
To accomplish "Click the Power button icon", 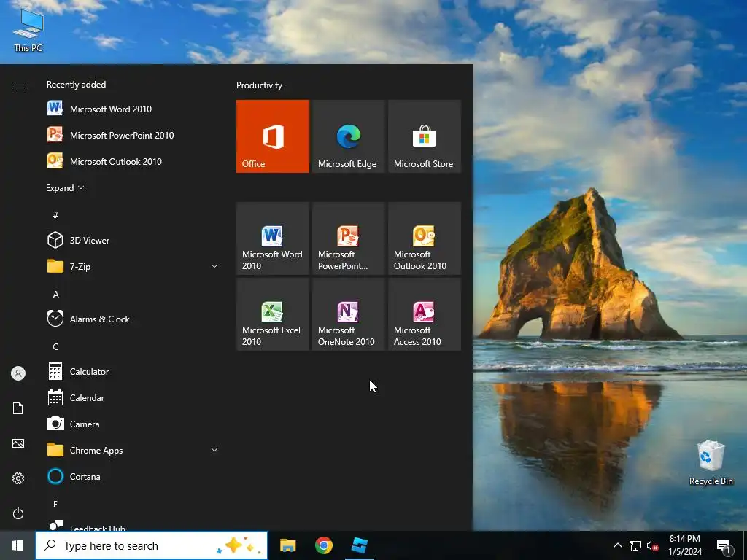I will 18,513.
